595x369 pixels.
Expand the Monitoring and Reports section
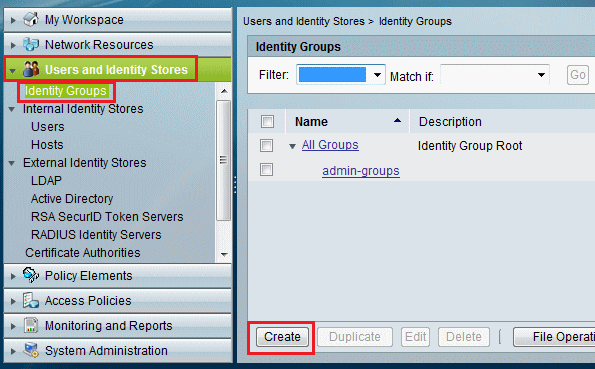pos(13,326)
